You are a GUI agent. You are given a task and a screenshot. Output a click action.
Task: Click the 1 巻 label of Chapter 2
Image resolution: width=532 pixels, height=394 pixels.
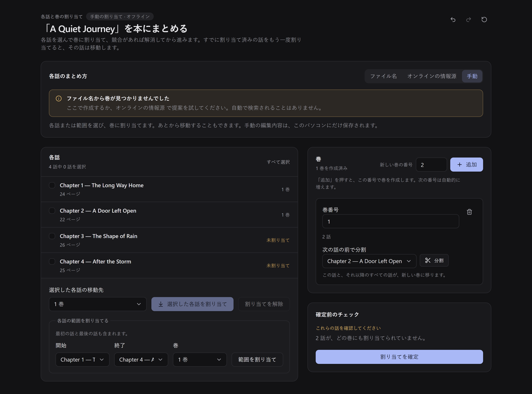[285, 215]
